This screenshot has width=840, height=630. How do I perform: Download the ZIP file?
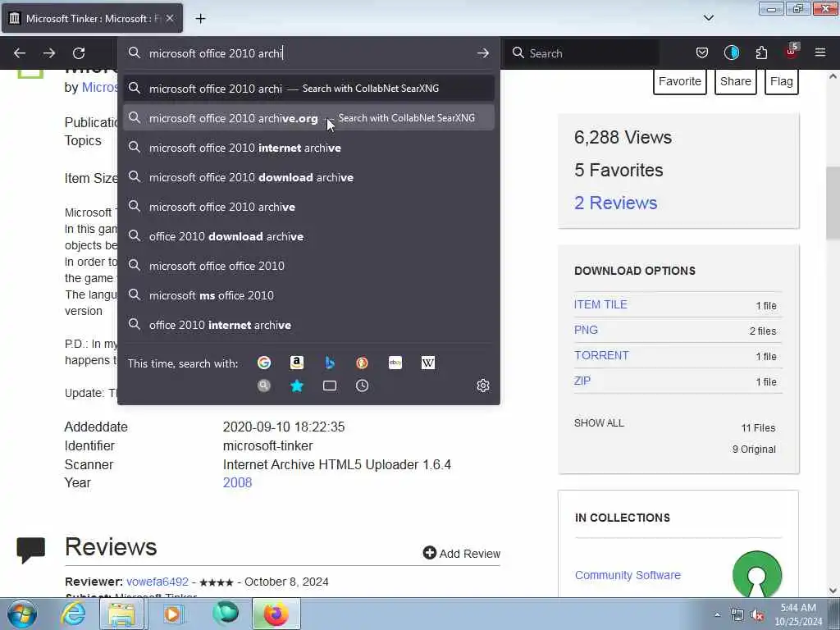pyautogui.click(x=582, y=381)
